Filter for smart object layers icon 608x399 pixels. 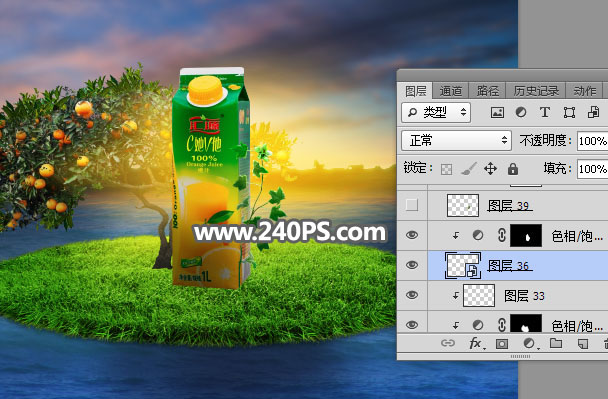(593, 112)
